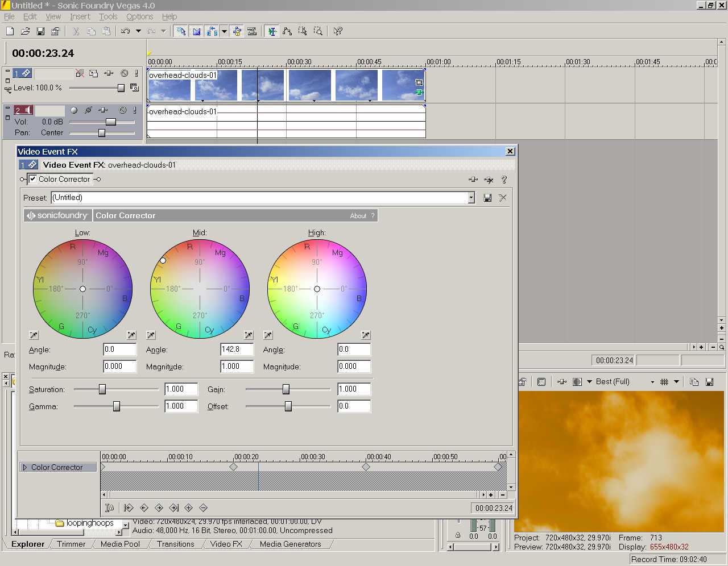Expand the Color Corrector keyframe row
Screen dimensions: 728x566
tap(25, 467)
